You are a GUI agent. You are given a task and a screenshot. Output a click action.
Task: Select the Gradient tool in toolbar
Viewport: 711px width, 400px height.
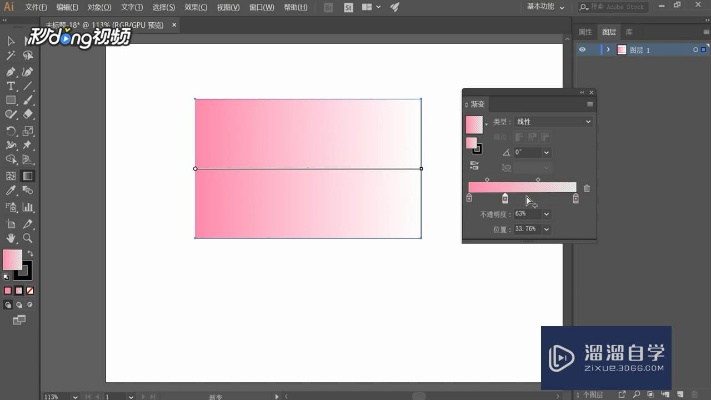28,176
